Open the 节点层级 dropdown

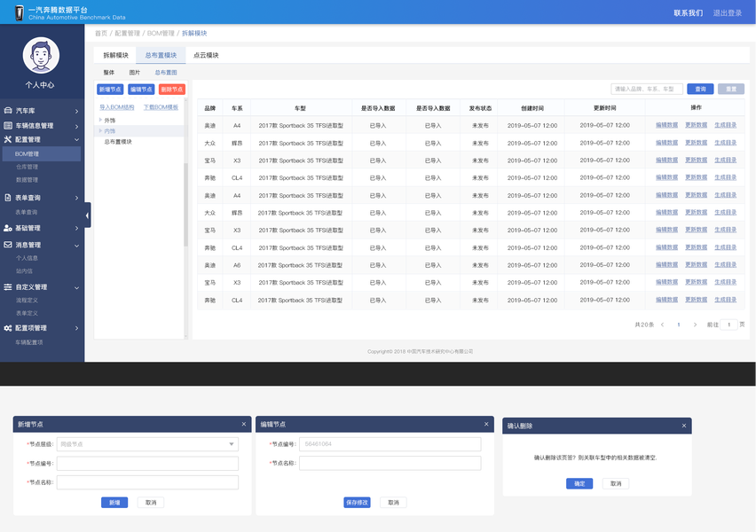click(x=147, y=444)
